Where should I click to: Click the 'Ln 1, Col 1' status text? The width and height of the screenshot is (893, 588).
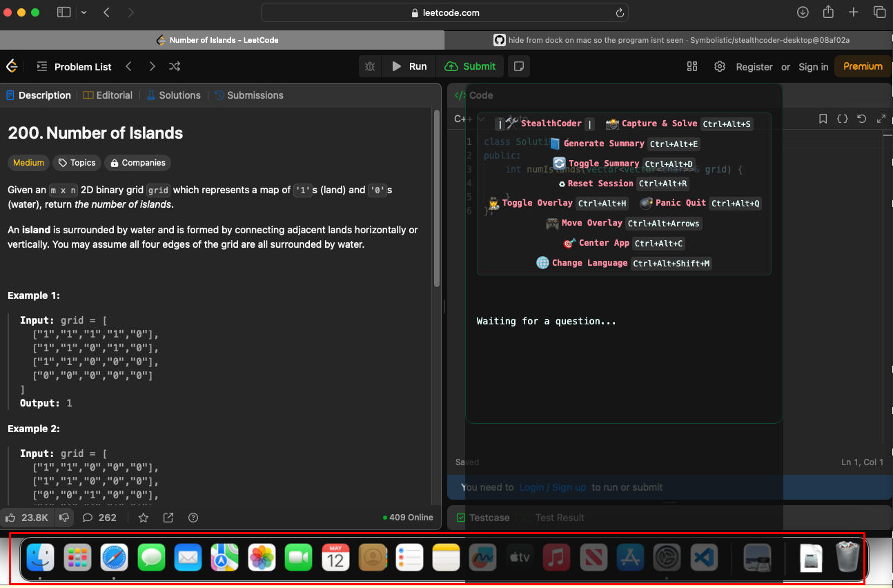tap(862, 462)
